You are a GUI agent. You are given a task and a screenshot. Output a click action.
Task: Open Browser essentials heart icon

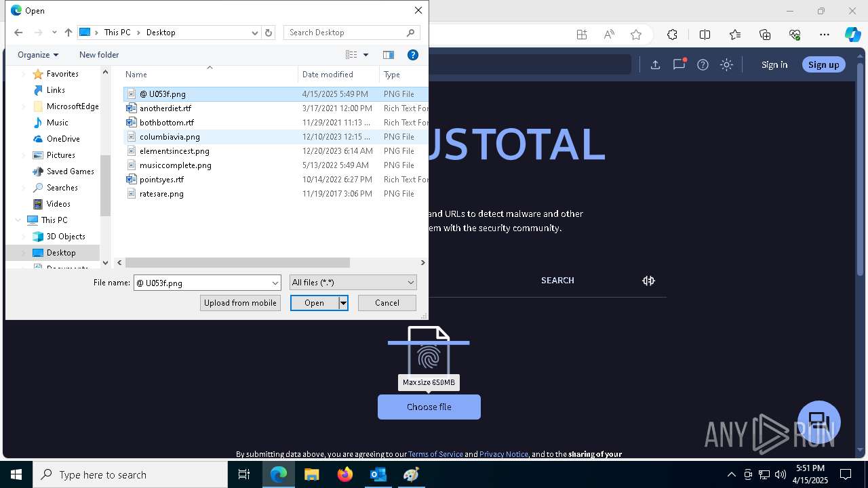coord(795,35)
